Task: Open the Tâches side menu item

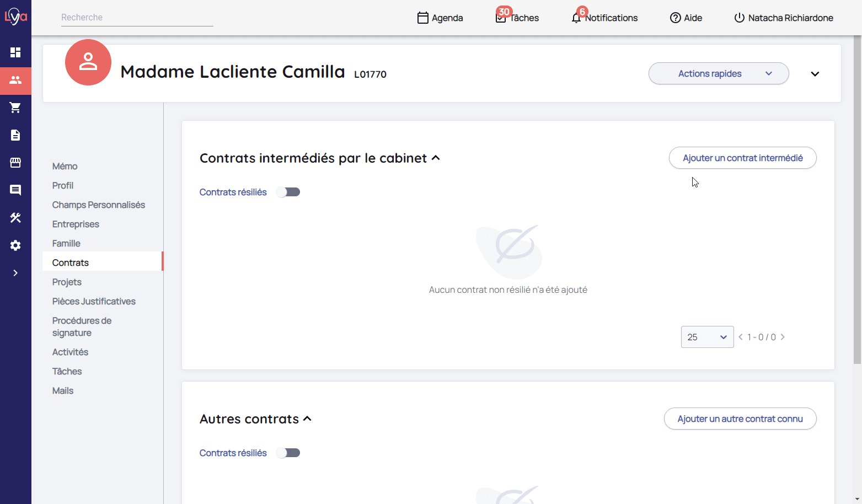Action: click(67, 371)
